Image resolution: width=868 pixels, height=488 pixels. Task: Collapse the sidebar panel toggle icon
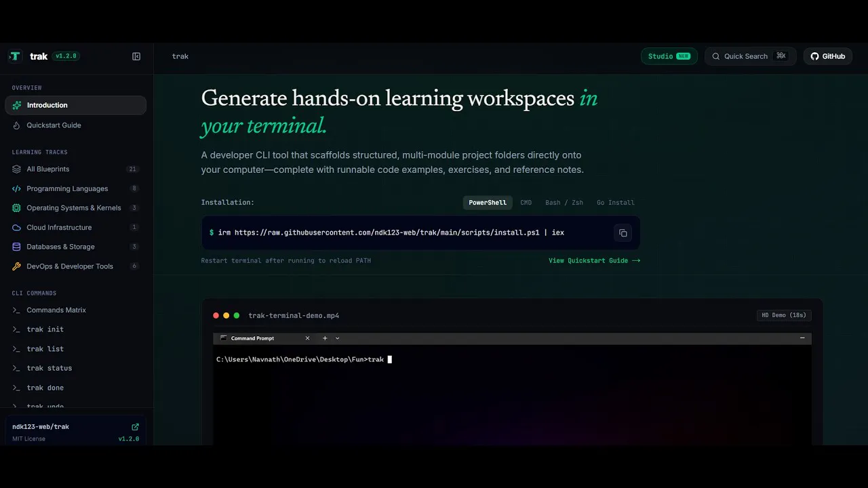pos(136,56)
